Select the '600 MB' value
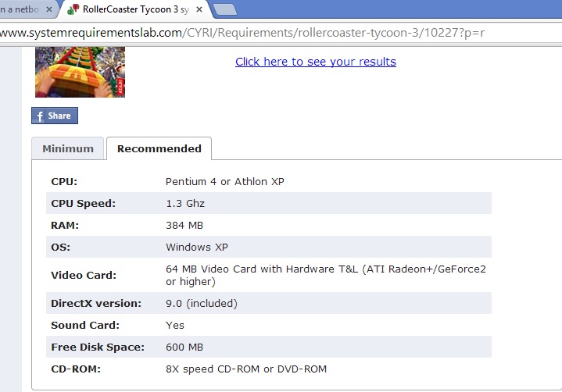562x392 pixels. [184, 347]
